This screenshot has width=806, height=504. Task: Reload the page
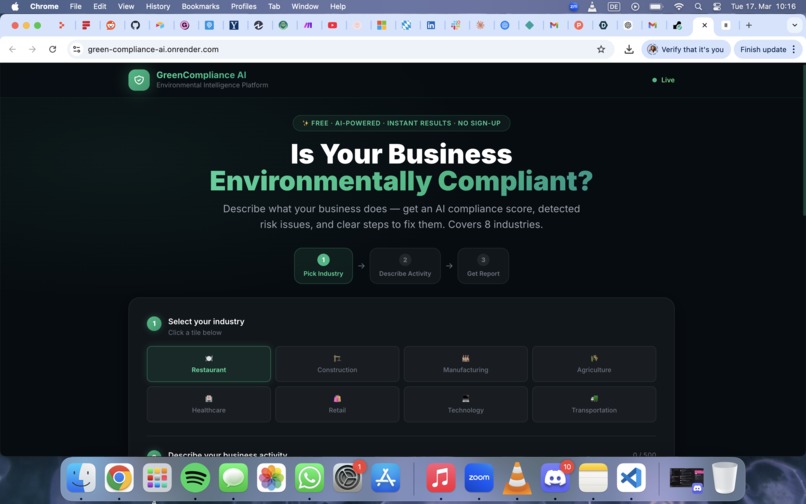[x=52, y=49]
